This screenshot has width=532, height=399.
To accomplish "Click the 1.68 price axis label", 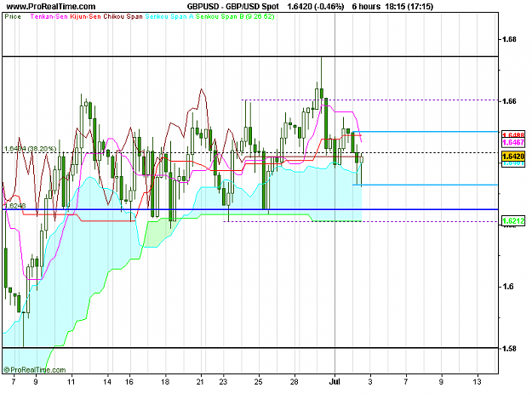I will (509, 39).
